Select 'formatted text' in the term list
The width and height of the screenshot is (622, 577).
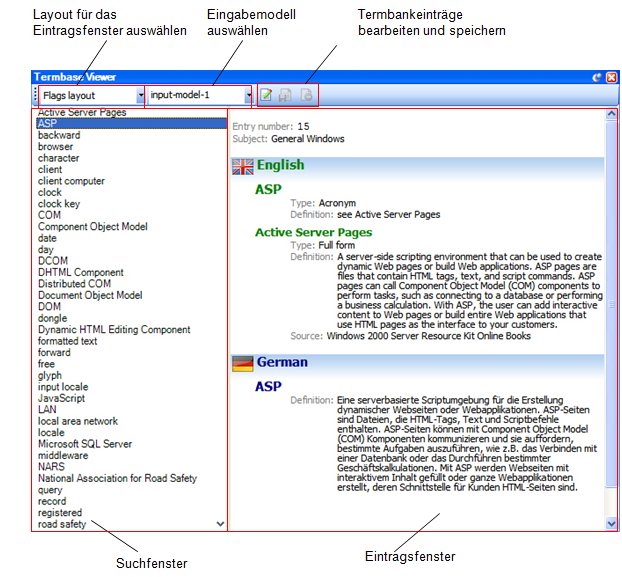coord(67,341)
